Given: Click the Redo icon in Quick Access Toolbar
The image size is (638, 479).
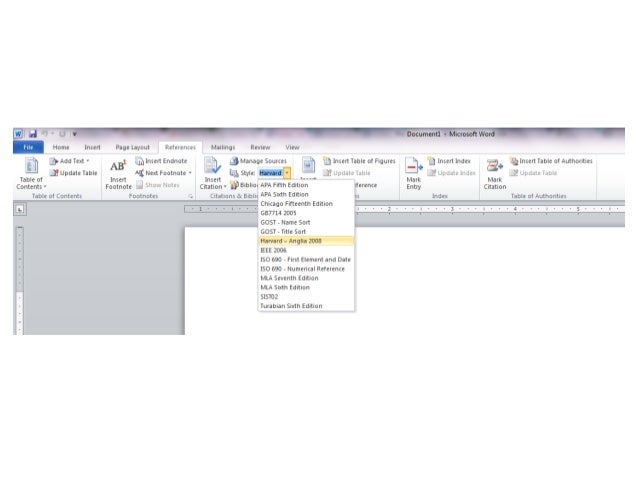Looking at the screenshot, I should point(62,134).
